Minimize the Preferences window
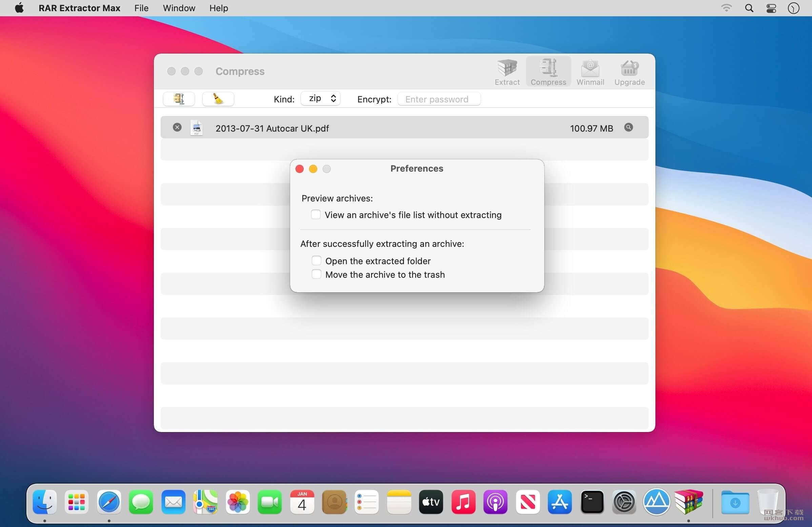Screen dimensions: 812x527 click(x=313, y=169)
